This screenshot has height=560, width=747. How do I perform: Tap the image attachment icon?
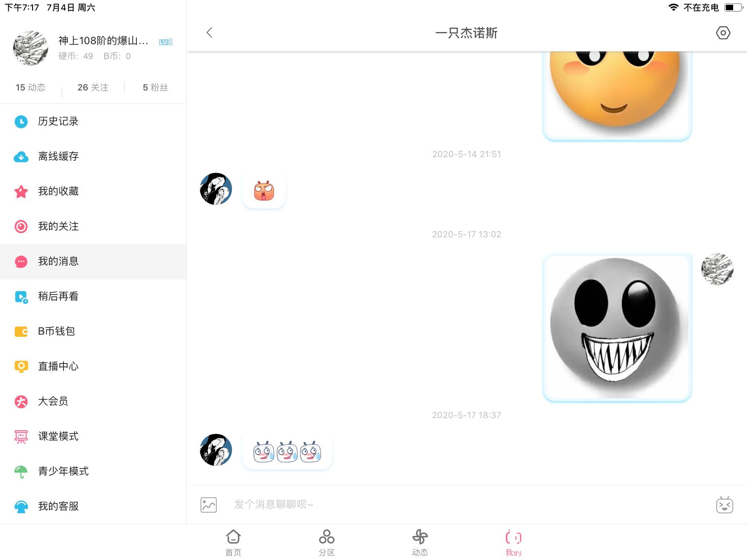tap(208, 505)
